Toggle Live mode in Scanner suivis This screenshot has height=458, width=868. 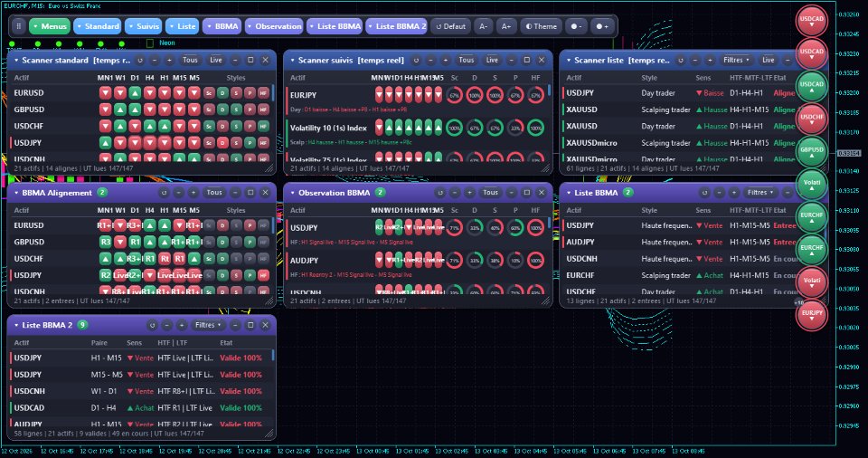tap(492, 60)
